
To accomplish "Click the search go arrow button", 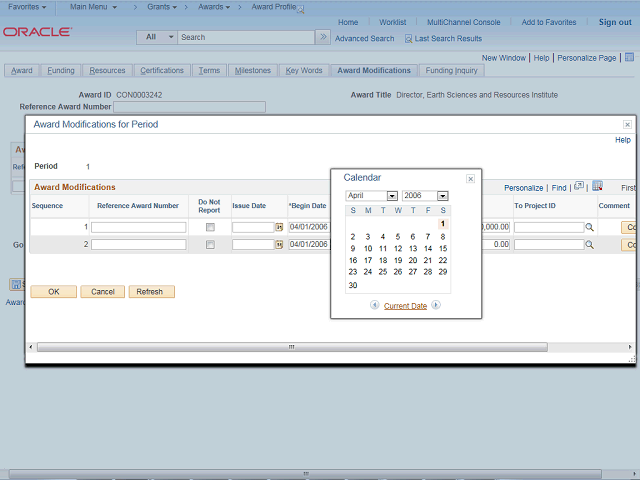I will [323, 37].
